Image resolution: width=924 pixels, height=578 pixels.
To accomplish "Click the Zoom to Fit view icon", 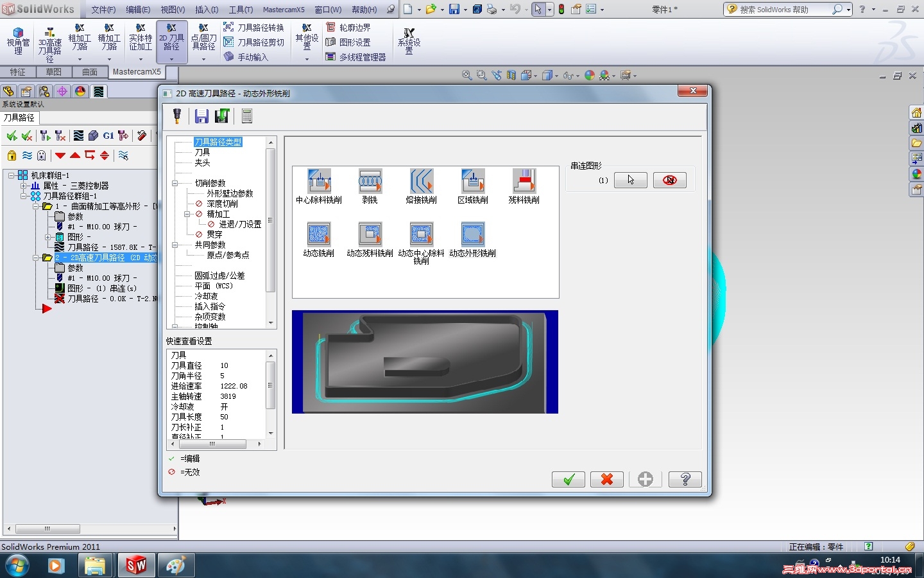I will [x=467, y=75].
